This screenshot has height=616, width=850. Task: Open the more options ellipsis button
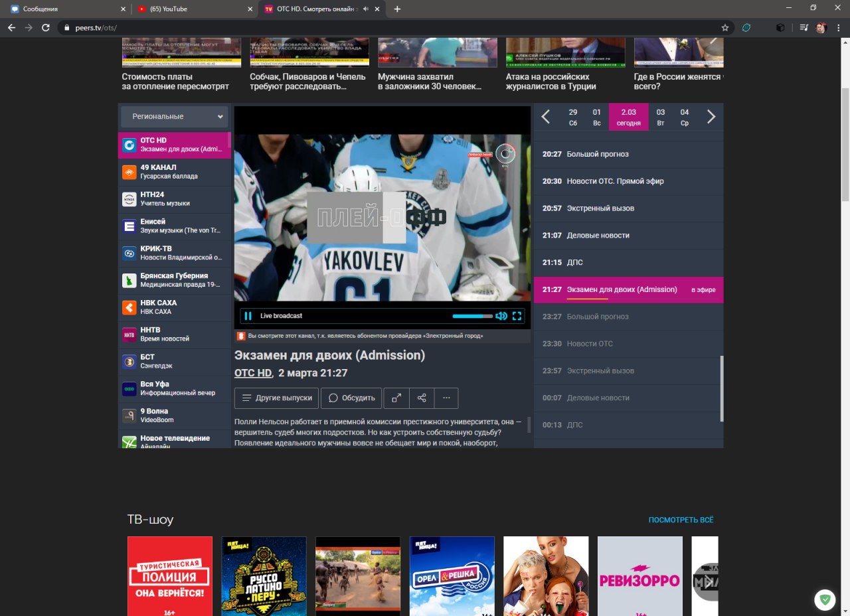pyautogui.click(x=446, y=398)
